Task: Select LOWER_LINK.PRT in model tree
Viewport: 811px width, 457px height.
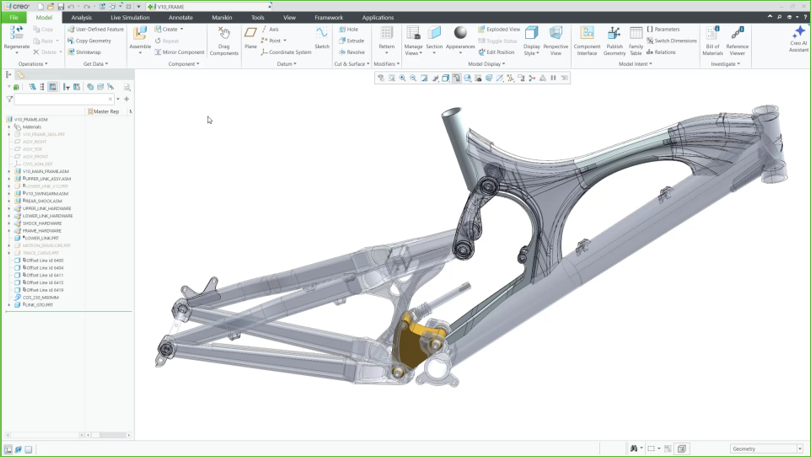Action: pos(41,238)
